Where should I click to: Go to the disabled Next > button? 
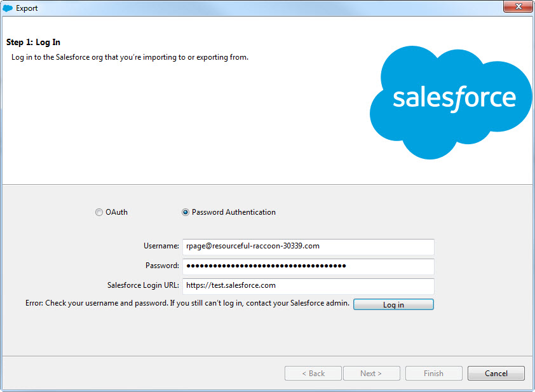371,373
